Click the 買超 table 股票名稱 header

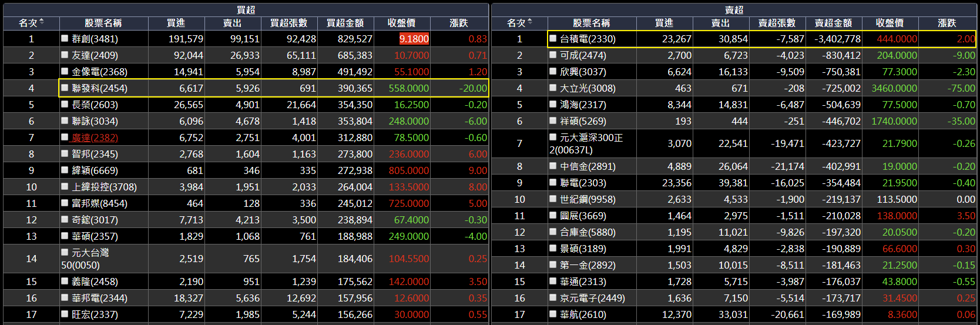(x=103, y=23)
